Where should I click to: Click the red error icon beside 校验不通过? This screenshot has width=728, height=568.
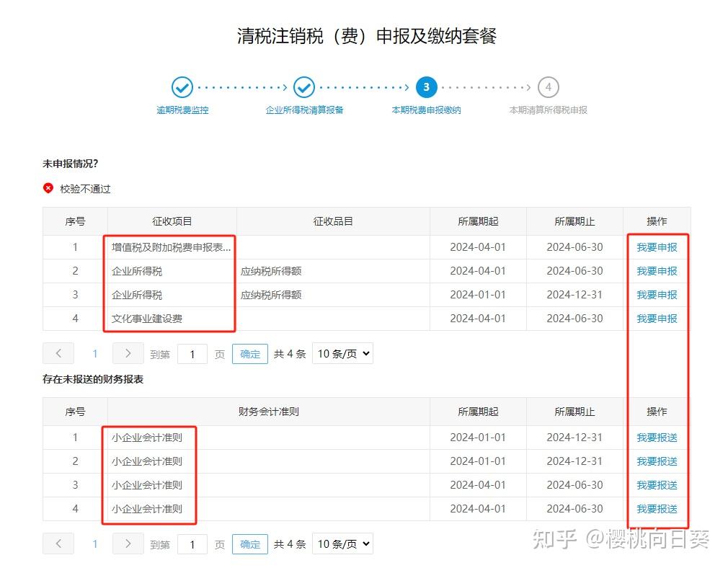click(x=48, y=189)
